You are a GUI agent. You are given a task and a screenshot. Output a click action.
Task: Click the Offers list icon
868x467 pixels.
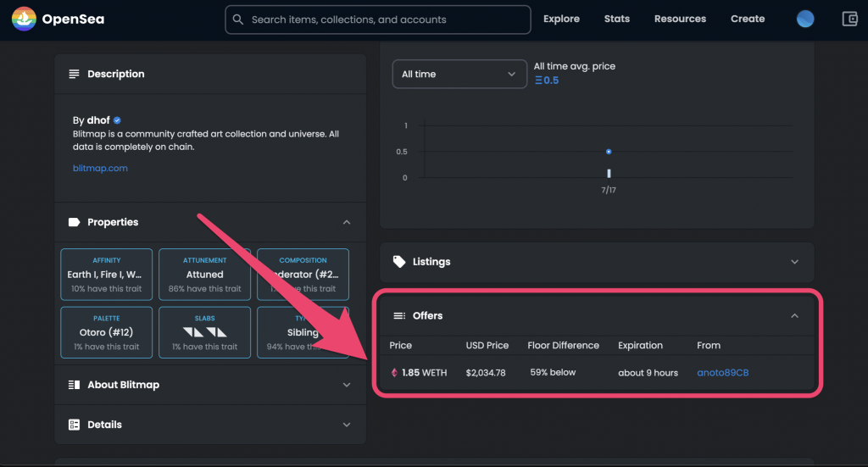click(399, 316)
